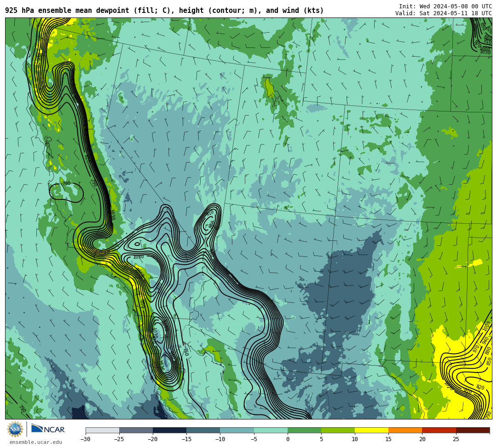Click the -15 colorbar tick label
The width and height of the screenshot is (497, 448).
(x=186, y=439)
